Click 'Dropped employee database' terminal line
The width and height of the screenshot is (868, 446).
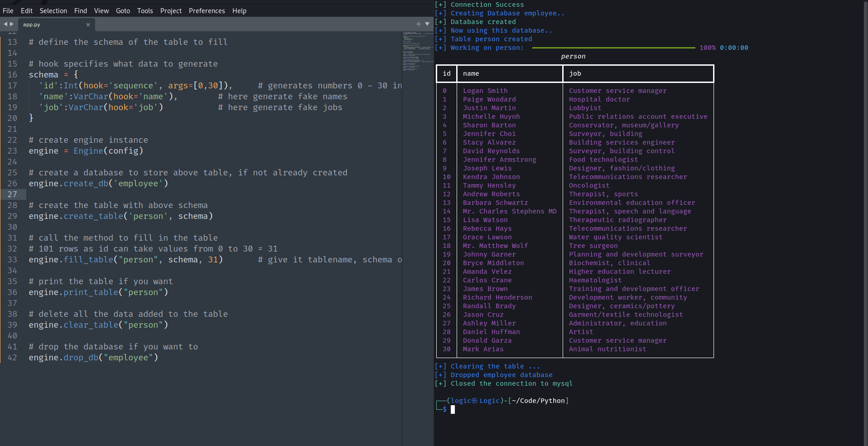(x=502, y=375)
